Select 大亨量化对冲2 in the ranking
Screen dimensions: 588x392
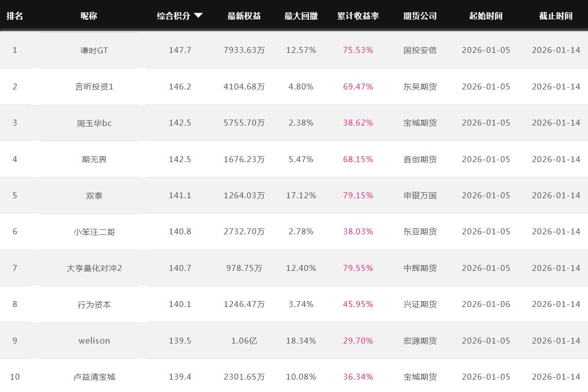click(94, 268)
